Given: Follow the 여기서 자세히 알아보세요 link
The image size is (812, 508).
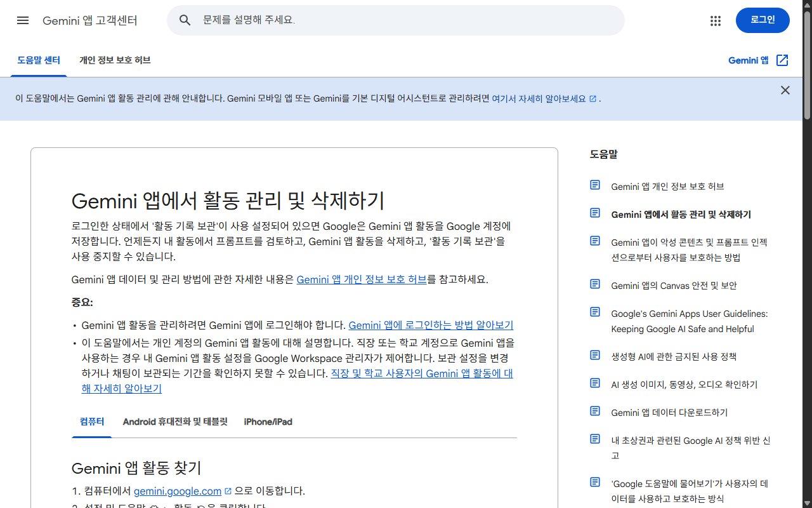Looking at the screenshot, I should pos(539,98).
